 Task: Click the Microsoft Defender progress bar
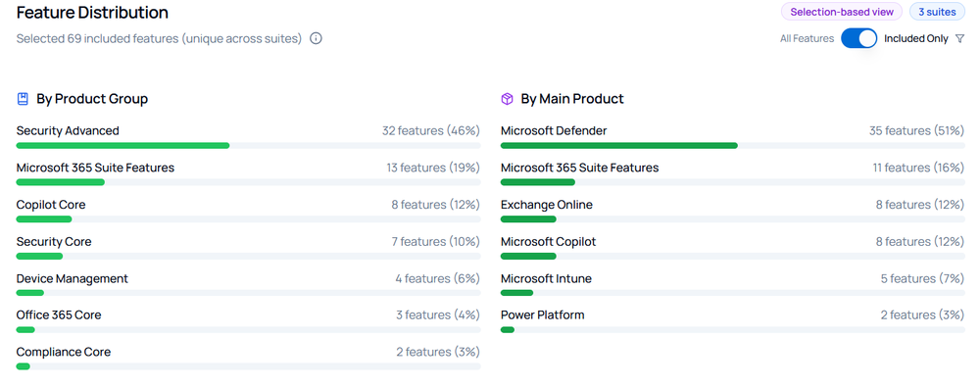click(x=732, y=146)
